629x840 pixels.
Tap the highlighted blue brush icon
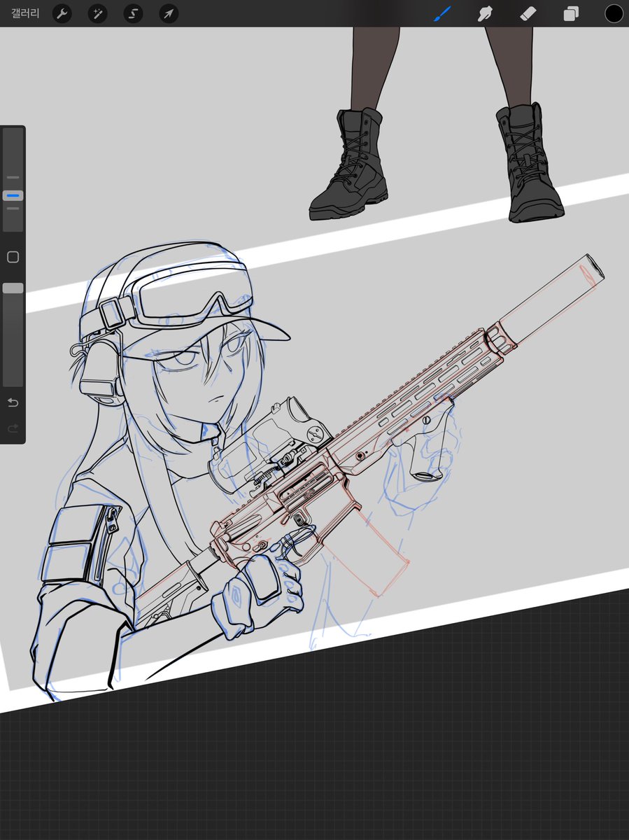[x=443, y=13]
